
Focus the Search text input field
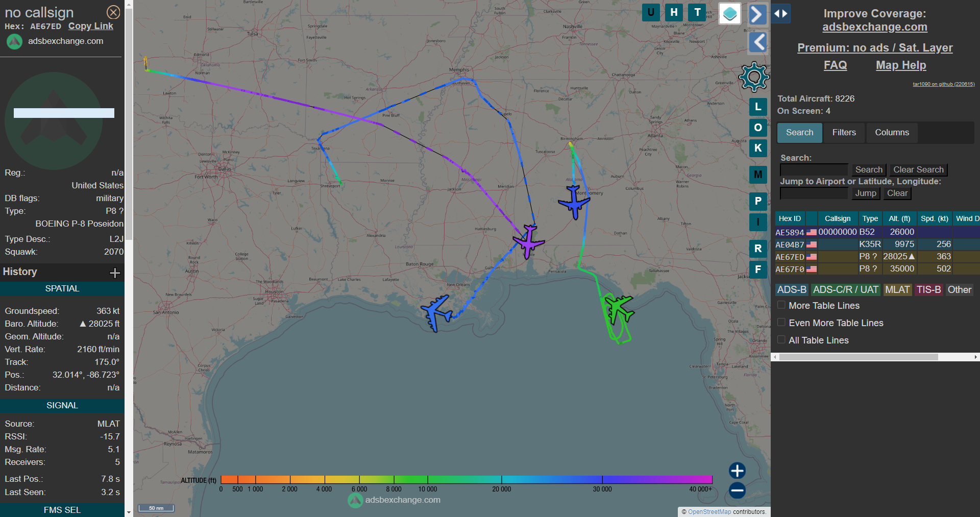pyautogui.click(x=814, y=170)
